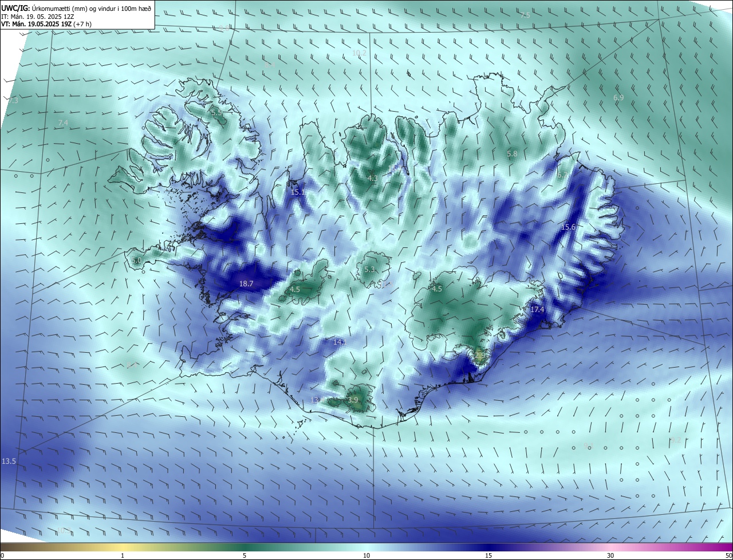The image size is (733, 560).
Task: Click the 1 tick on color scale
Action: click(123, 555)
